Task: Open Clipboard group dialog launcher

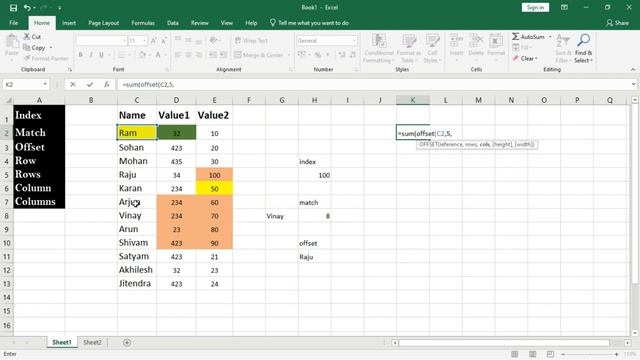Action: tap(70, 70)
